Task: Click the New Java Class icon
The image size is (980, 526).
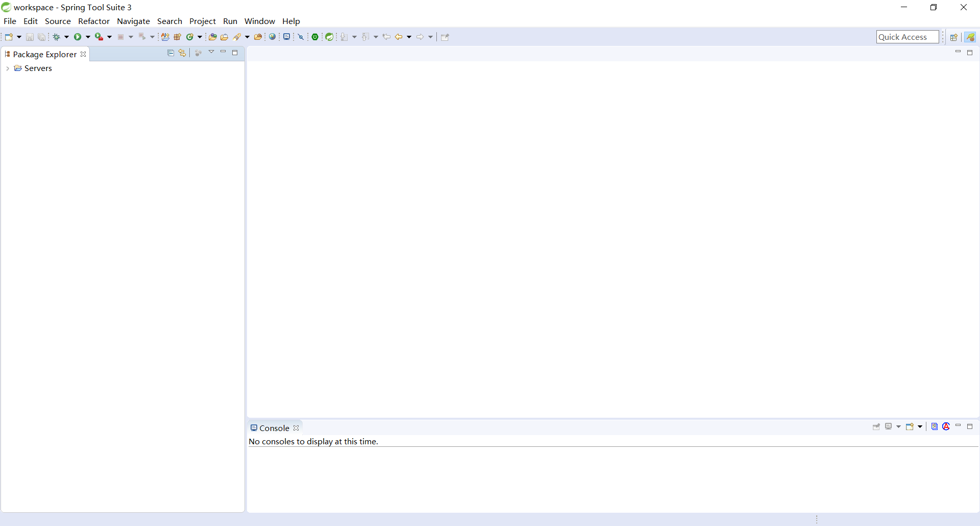Action: point(190,37)
